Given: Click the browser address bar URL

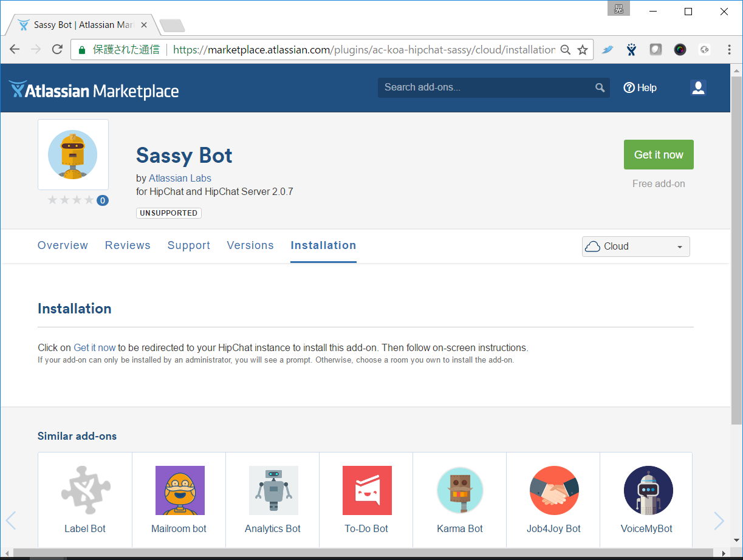Looking at the screenshot, I should click(364, 50).
